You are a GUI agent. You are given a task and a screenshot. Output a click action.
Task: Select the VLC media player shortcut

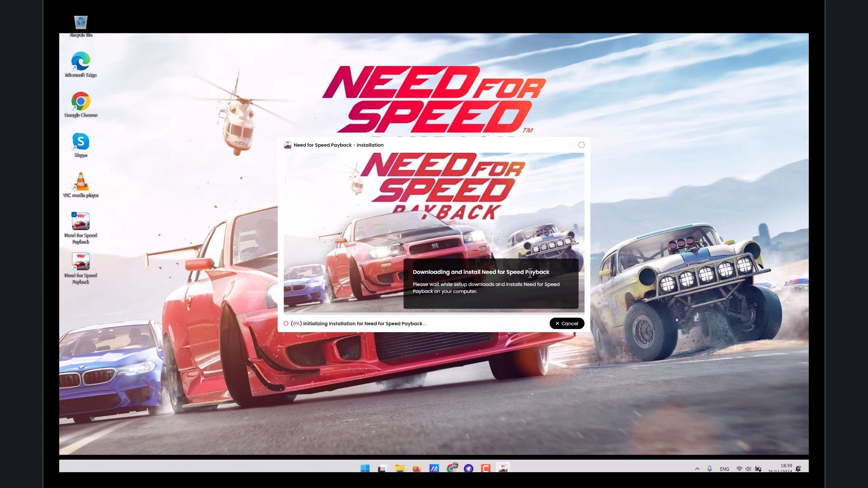[81, 185]
